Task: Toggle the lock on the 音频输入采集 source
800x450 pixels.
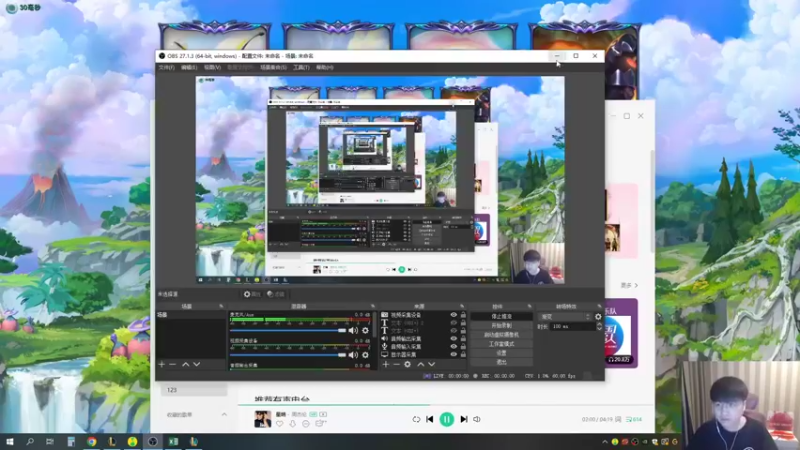Action: [463, 346]
